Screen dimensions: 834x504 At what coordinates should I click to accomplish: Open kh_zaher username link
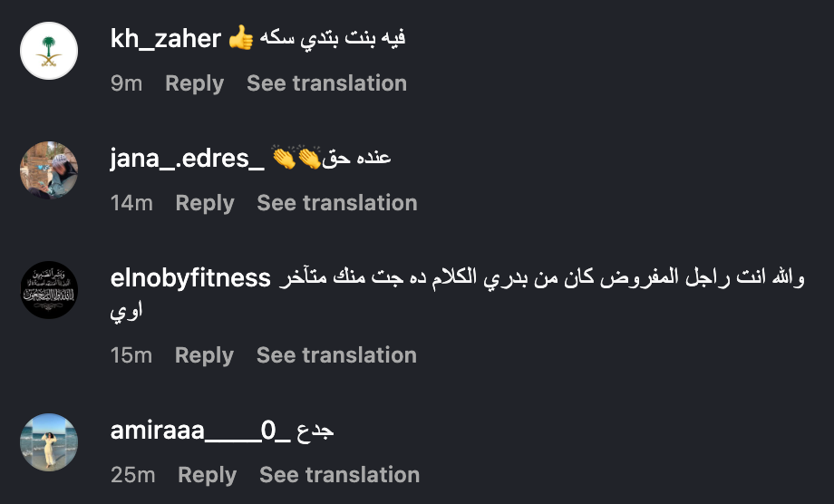[166, 39]
